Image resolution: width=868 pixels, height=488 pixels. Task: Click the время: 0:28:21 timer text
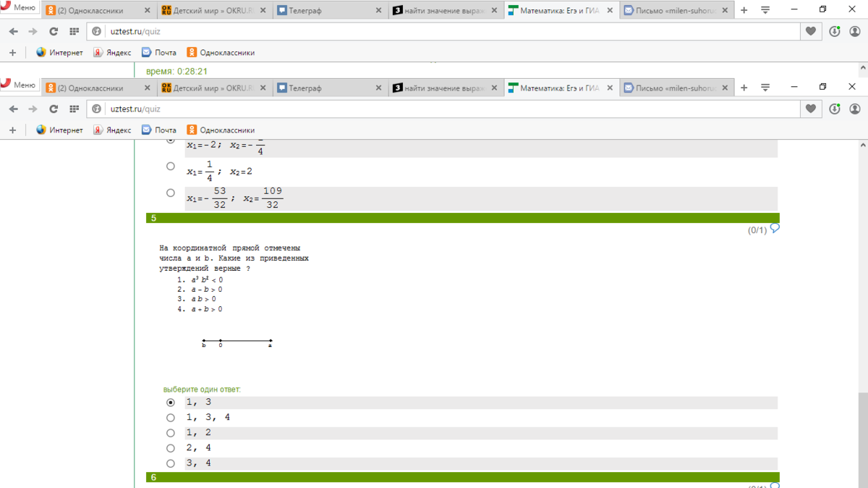(177, 71)
